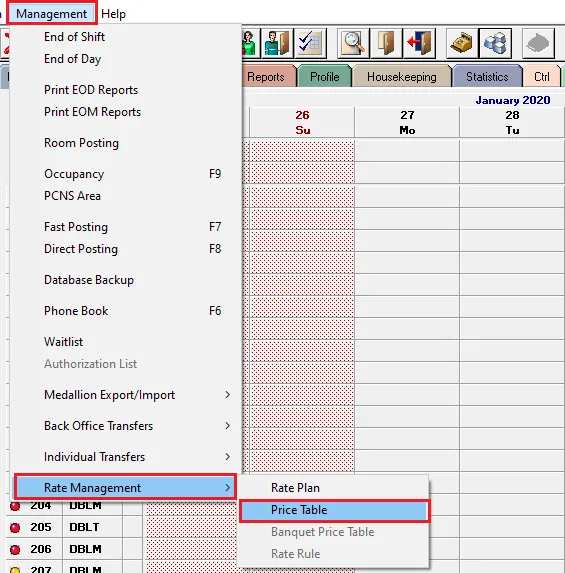Click the 26 Su date column header

(302, 122)
